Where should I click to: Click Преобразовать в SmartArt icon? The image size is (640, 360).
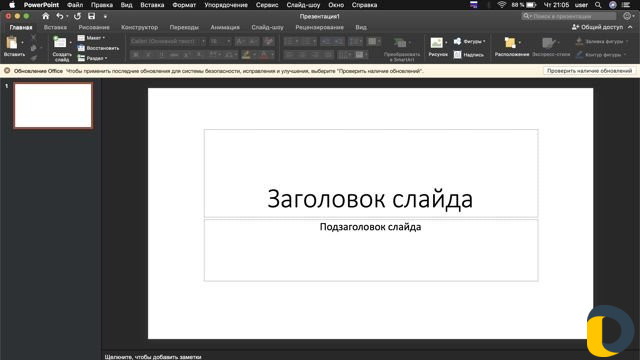(400, 42)
